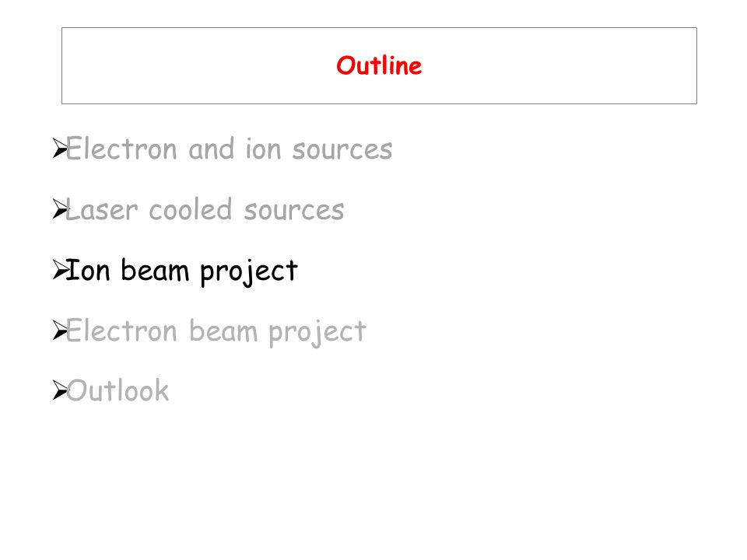Click the red Outline title text

point(379,65)
